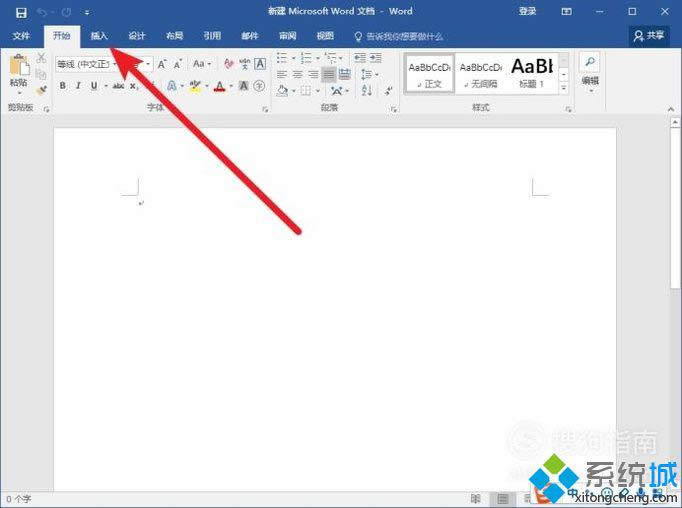Click the highlighted Justify alignment button
682x508 pixels.
(329, 74)
